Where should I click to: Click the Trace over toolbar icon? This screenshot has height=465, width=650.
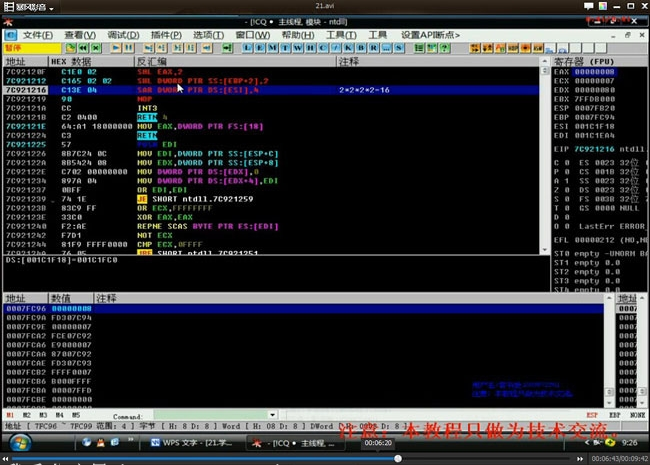pyautogui.click(x=190, y=48)
